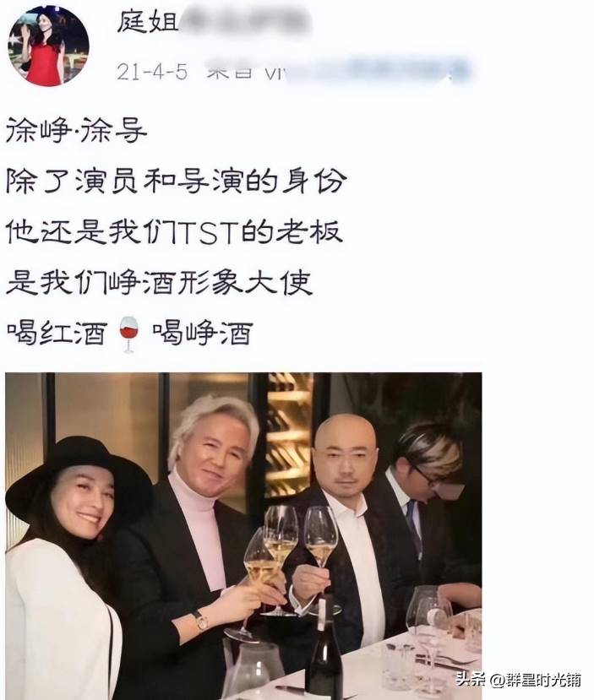This screenshot has width=594, height=700.
Task: Click the 喝峥酒 text
Action: 203,333
